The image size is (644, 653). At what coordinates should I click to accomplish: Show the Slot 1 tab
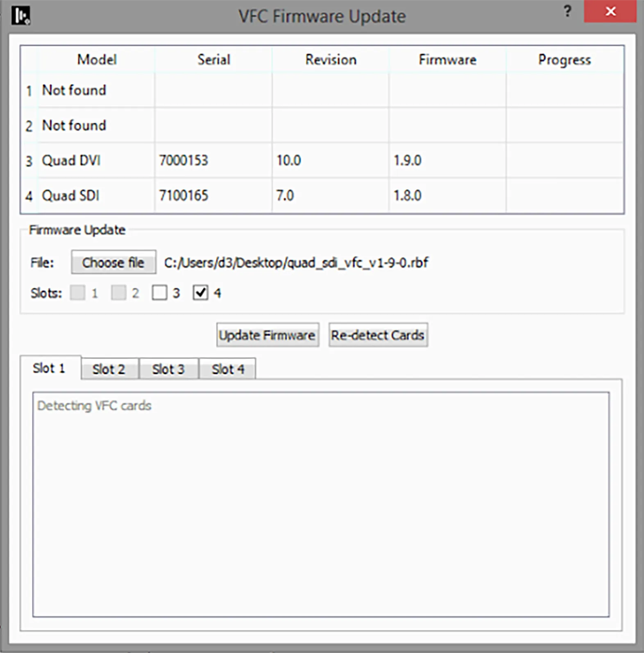(x=49, y=368)
